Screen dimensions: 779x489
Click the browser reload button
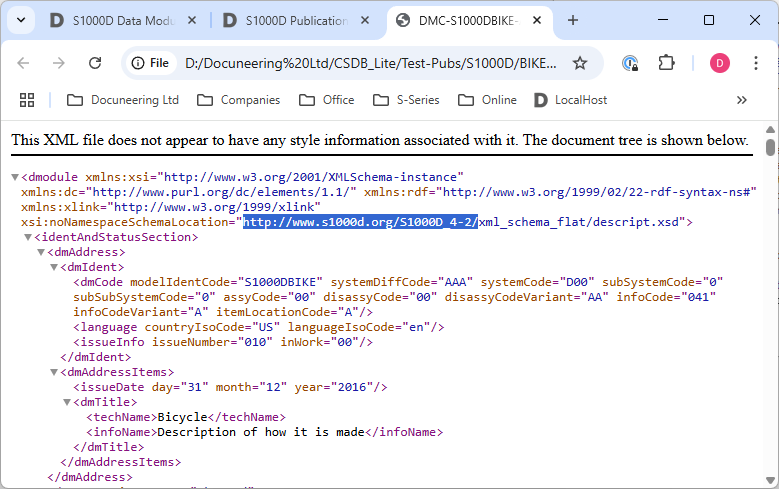pos(95,63)
